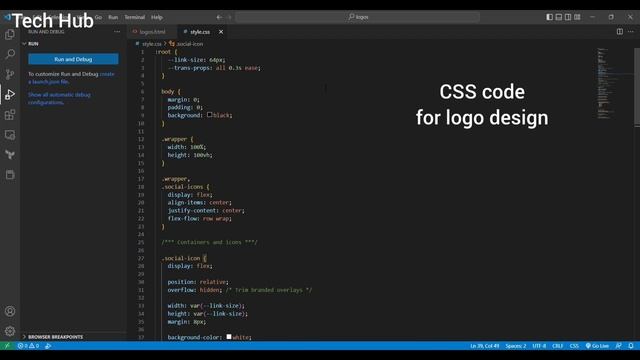
Task: Select the style.css editor tab
Action: (199, 32)
